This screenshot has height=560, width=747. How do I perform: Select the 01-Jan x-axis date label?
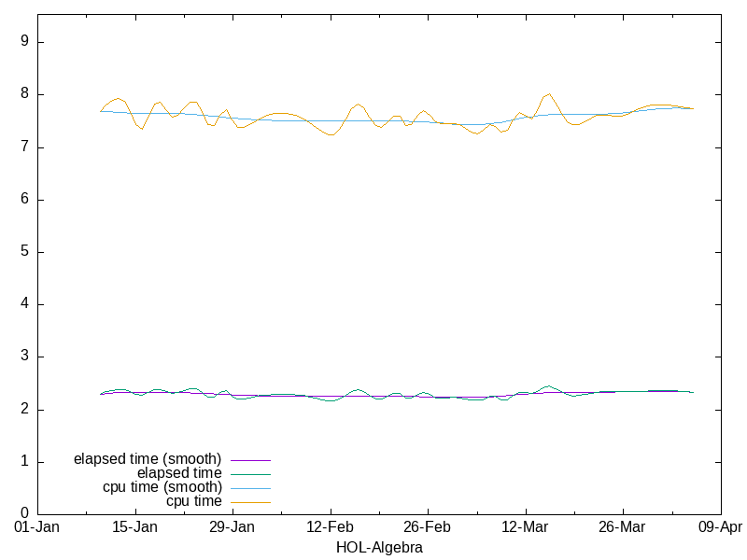point(37,528)
